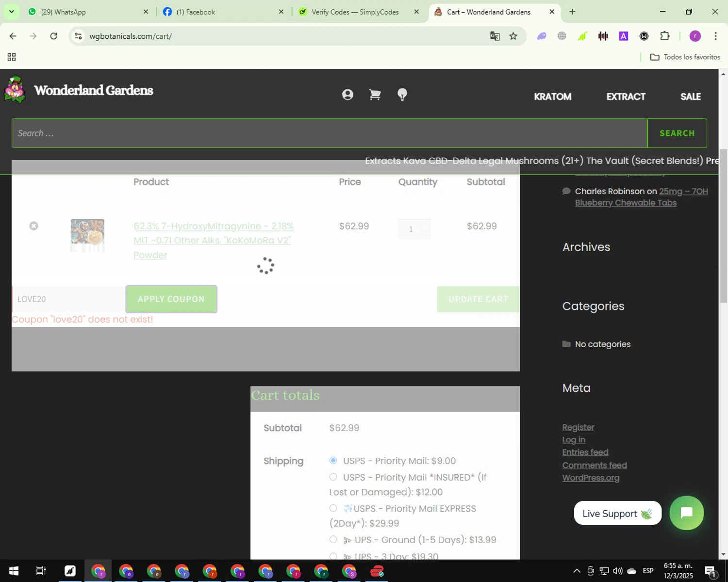
Task: Click the Register link under Meta
Action: click(x=578, y=427)
